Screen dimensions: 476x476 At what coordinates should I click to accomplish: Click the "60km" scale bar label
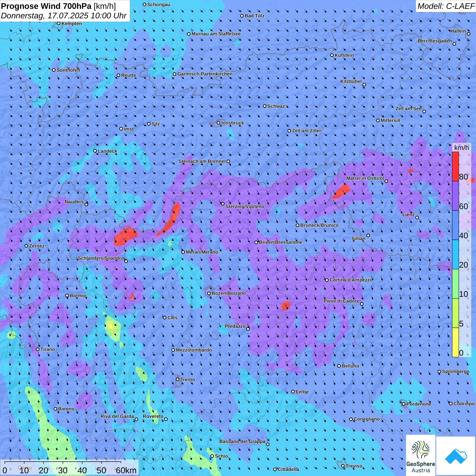click(126, 470)
